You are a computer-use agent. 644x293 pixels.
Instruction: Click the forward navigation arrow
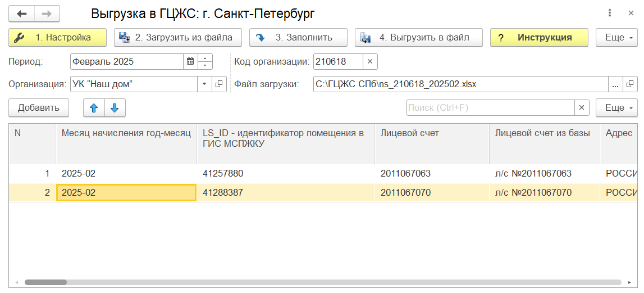47,13
